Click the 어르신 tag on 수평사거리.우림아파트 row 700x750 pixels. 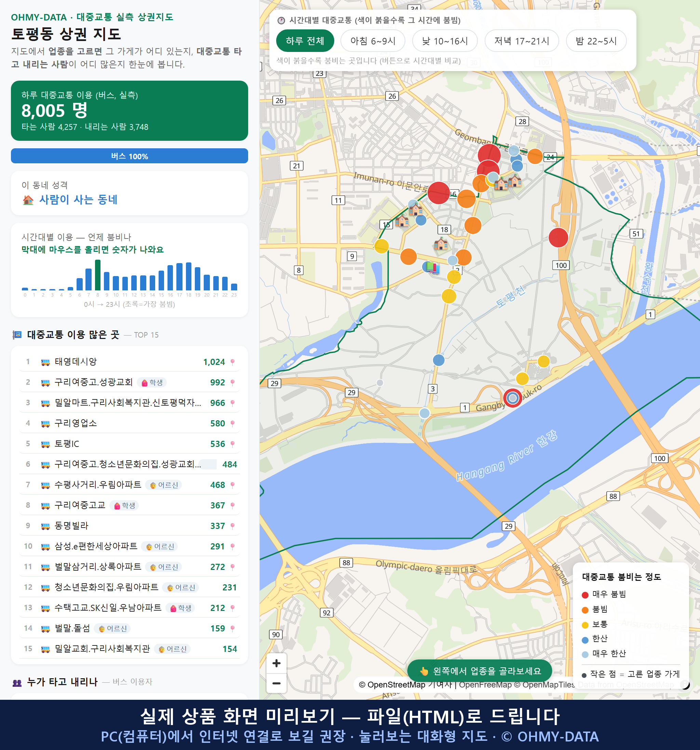[164, 485]
